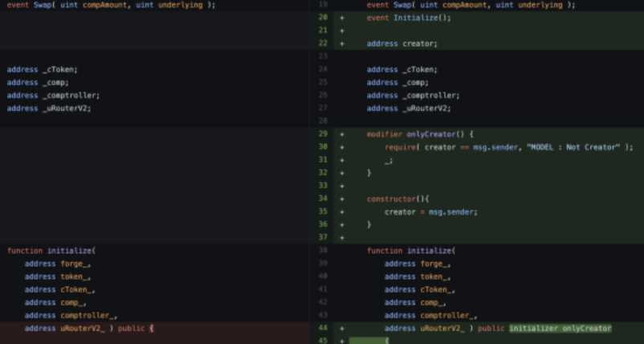Viewport: 644px width, 344px height.
Task: Click the plus marker on line 29
Action: tap(342, 134)
